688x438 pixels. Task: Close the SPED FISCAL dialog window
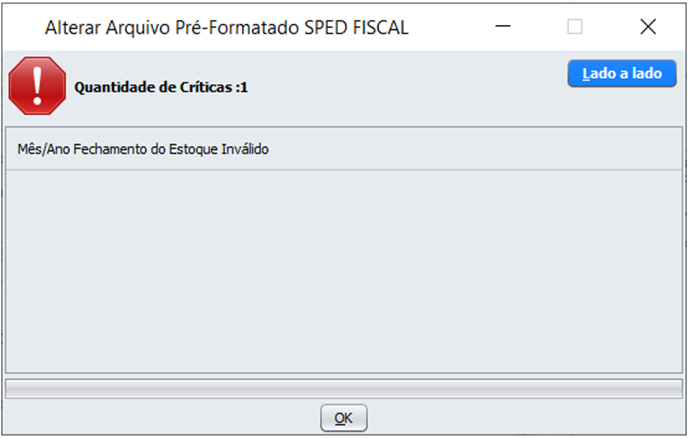point(648,27)
